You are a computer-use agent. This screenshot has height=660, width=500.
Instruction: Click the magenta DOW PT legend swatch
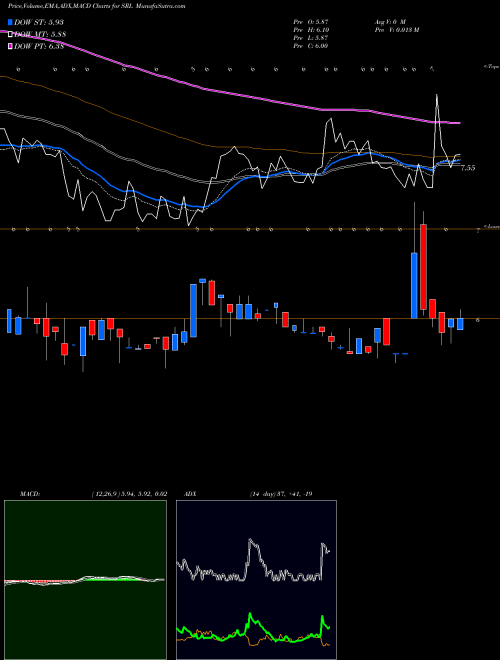pyautogui.click(x=10, y=46)
